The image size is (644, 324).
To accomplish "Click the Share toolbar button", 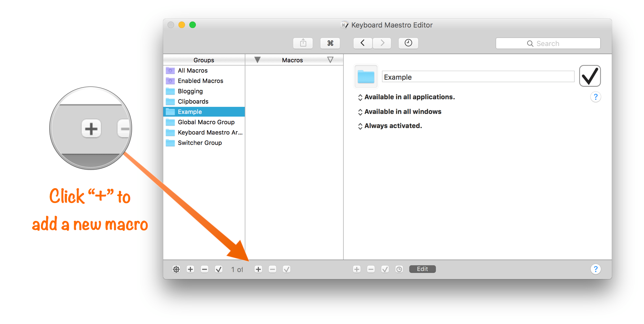I will [x=303, y=43].
